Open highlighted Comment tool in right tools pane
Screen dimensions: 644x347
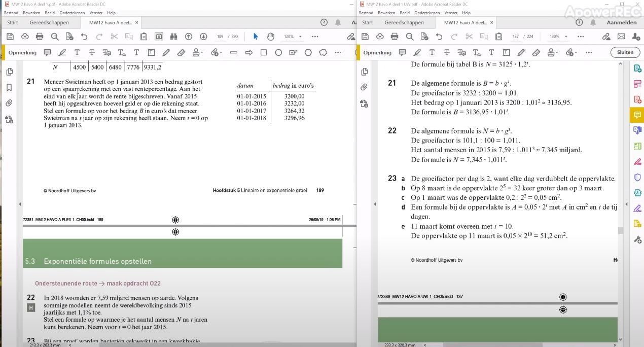(637, 115)
